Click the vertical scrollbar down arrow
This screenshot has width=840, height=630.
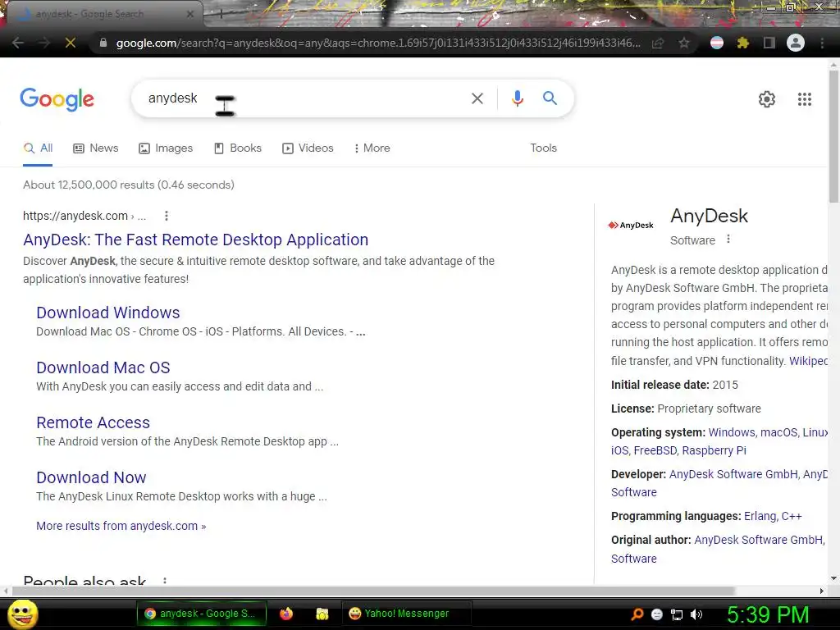pyautogui.click(x=833, y=579)
